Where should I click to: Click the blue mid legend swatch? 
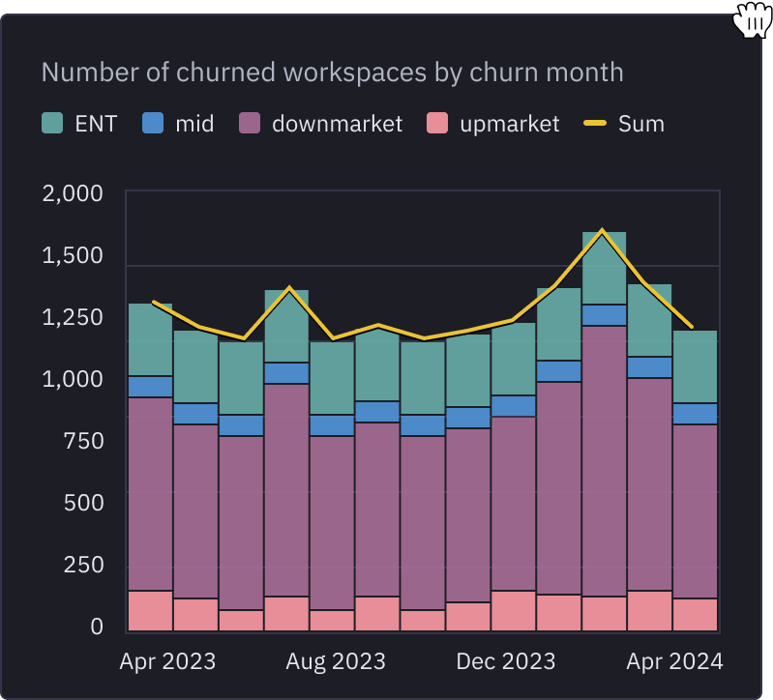click(154, 124)
